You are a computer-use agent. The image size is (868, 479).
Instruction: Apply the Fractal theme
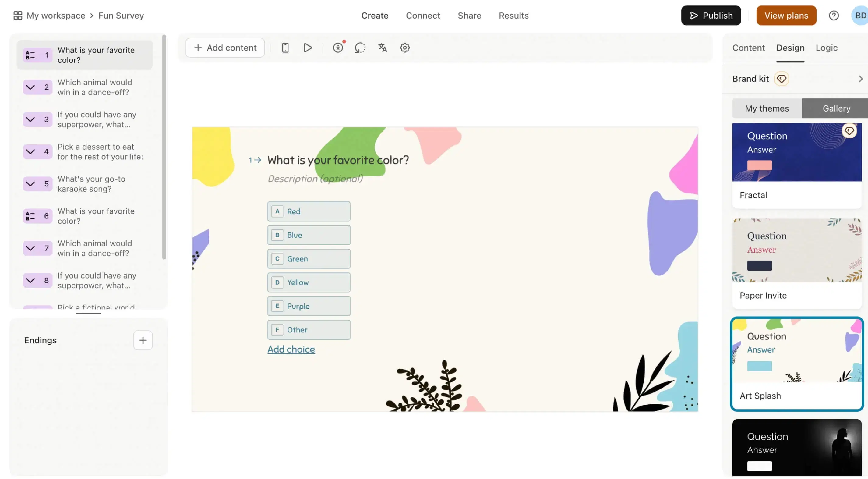tap(797, 165)
